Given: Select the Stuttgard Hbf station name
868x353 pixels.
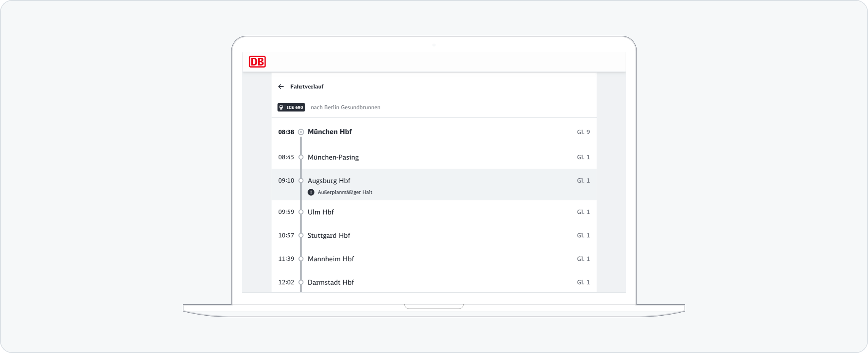Looking at the screenshot, I should [329, 235].
